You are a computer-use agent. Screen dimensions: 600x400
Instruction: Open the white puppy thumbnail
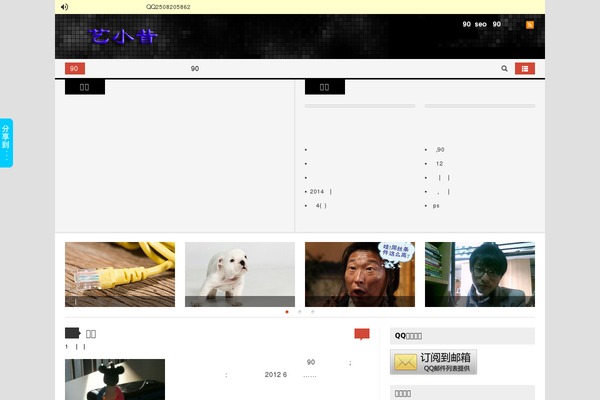240,274
